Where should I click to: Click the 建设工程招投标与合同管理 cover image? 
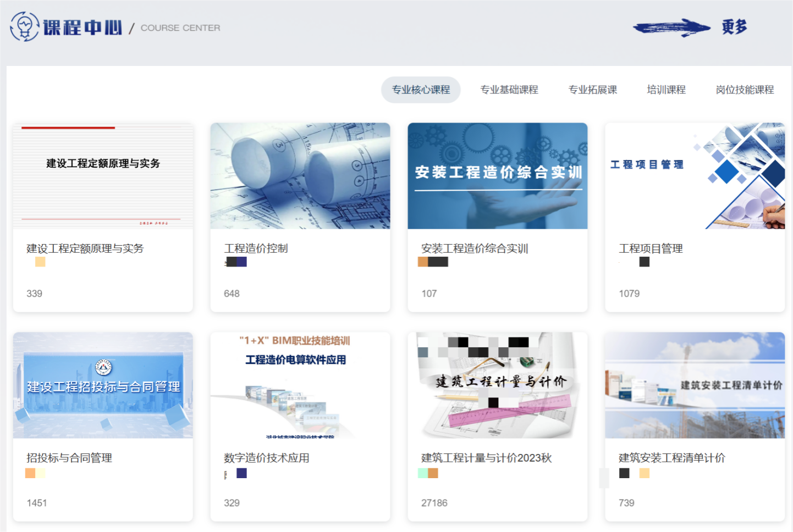(103, 385)
